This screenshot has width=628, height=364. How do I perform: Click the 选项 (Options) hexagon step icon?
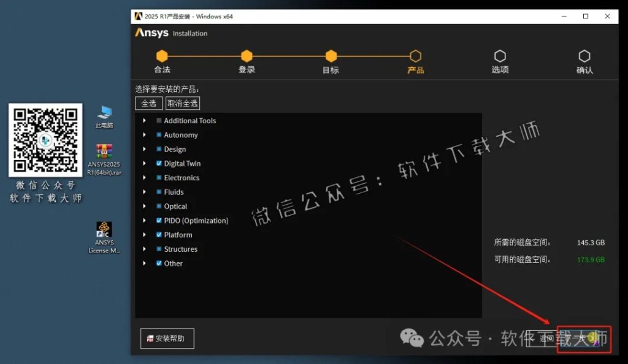(x=500, y=55)
